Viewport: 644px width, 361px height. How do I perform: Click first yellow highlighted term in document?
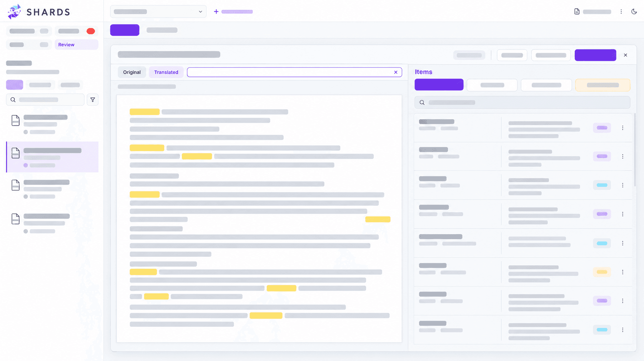click(145, 112)
